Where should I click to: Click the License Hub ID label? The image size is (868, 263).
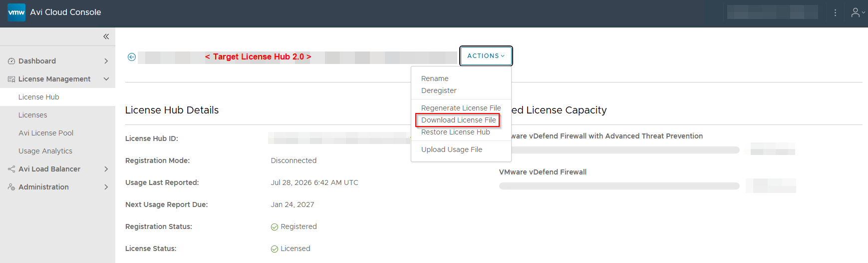pyautogui.click(x=151, y=138)
